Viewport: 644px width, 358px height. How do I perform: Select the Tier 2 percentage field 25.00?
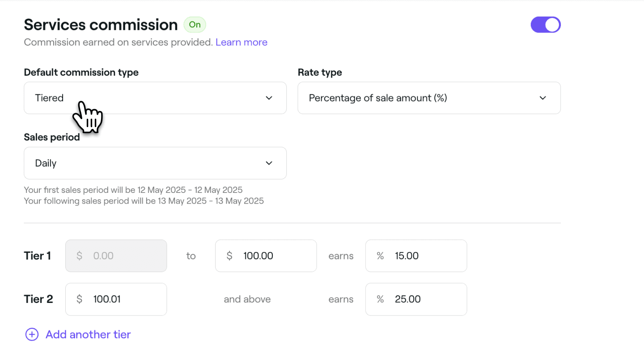(x=423, y=299)
